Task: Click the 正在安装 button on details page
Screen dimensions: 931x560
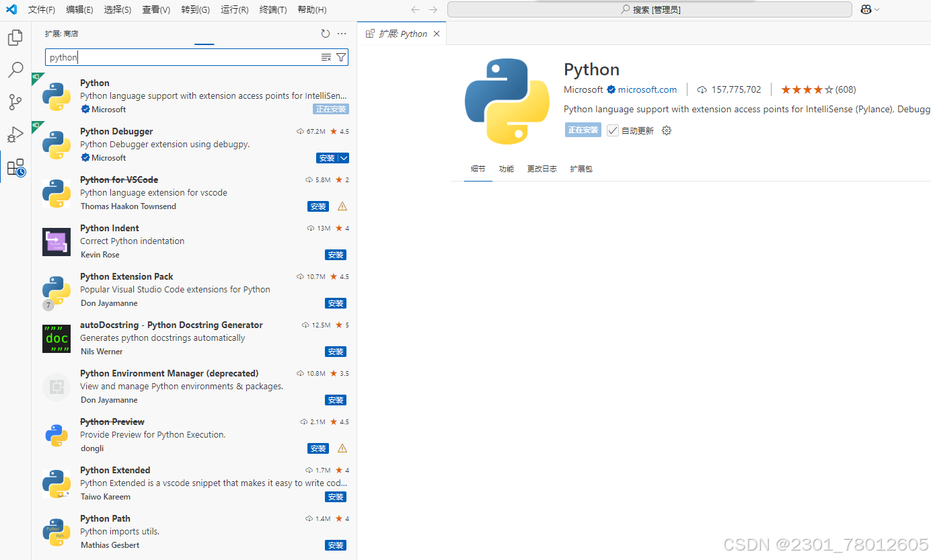Action: pyautogui.click(x=583, y=130)
